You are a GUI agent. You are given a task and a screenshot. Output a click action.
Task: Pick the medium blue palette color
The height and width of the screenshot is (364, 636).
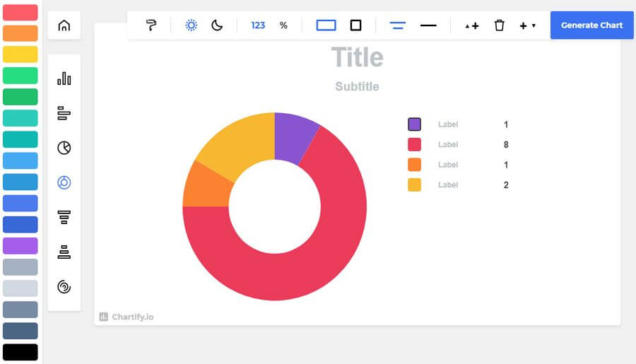[x=20, y=182]
